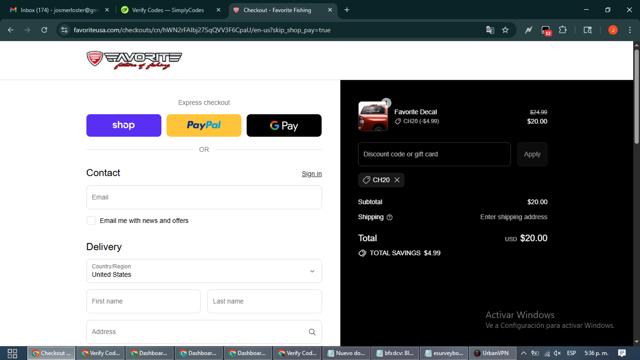
Task: Click the ESP language indicator
Action: tap(571, 353)
